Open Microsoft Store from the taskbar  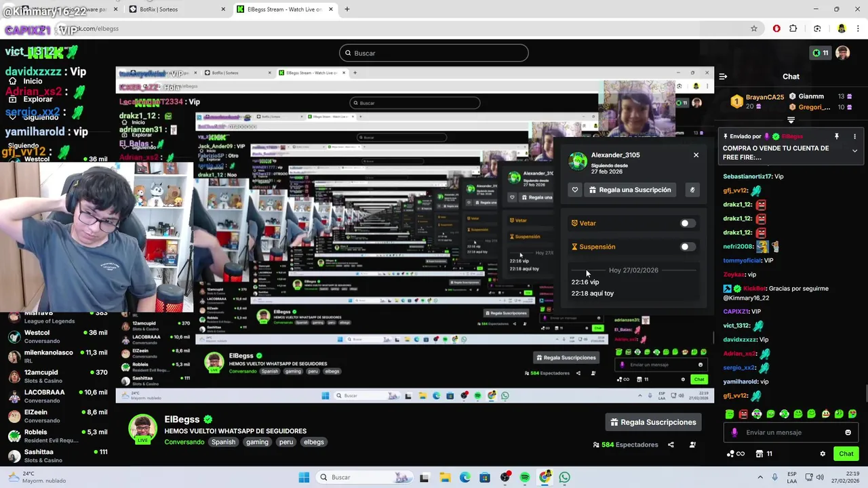click(x=485, y=477)
